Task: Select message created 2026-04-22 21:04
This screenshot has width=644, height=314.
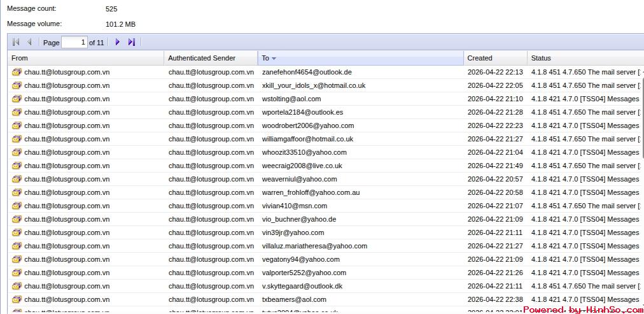Action: tap(494, 152)
